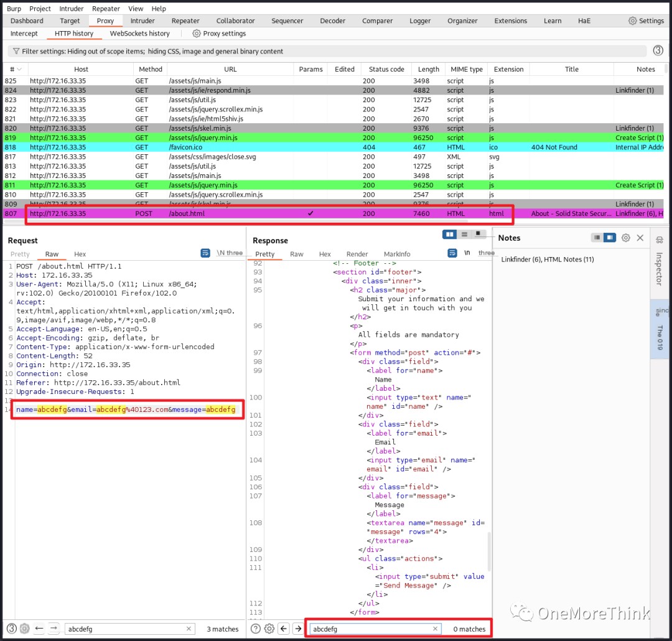Switch to the Decoder tab
This screenshot has width=672, height=641.
tap(332, 21)
